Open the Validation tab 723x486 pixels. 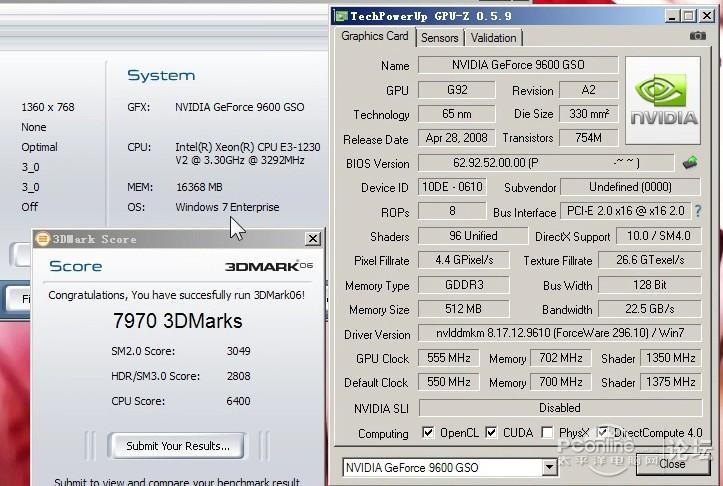pyautogui.click(x=493, y=38)
